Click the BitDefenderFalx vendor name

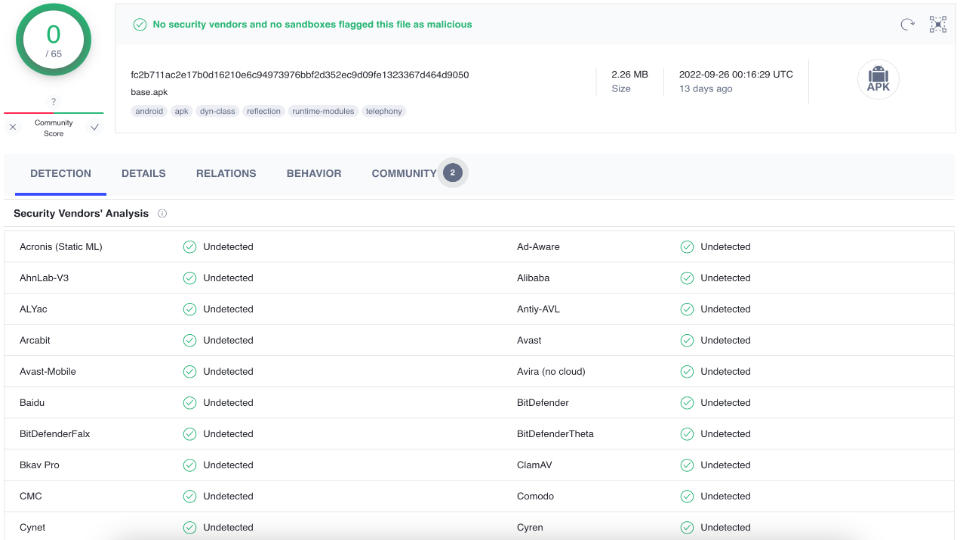(54, 434)
